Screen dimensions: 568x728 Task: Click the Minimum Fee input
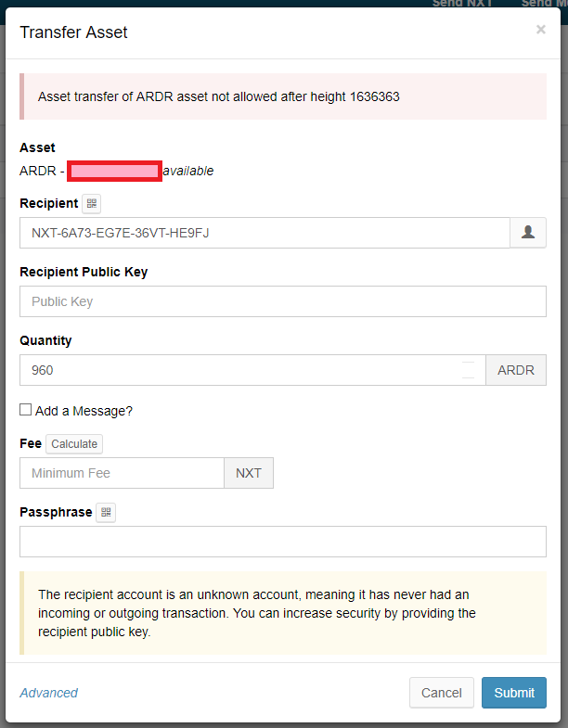122,473
